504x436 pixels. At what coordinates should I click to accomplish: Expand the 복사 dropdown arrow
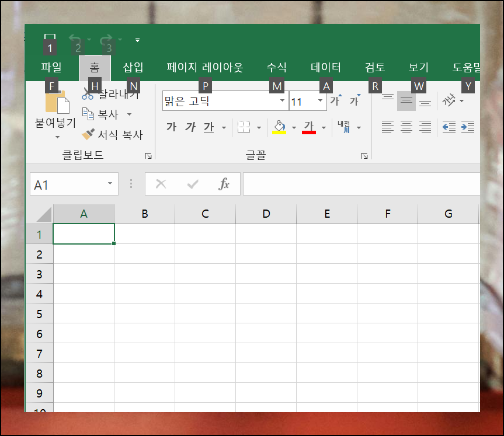129,114
